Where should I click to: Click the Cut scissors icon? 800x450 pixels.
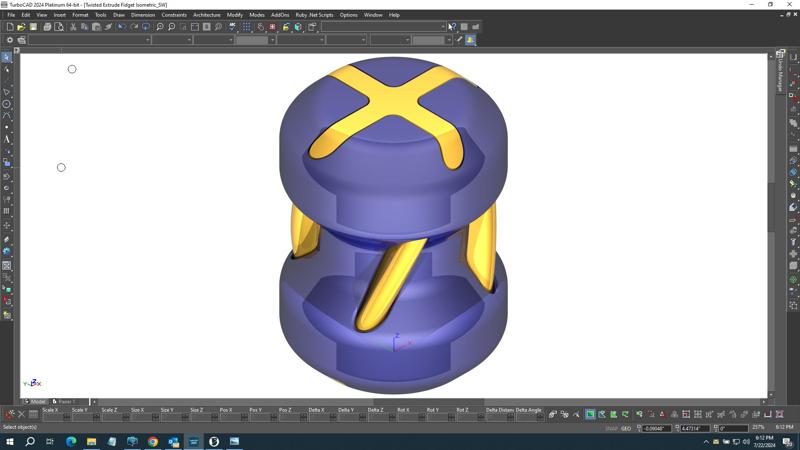73,27
